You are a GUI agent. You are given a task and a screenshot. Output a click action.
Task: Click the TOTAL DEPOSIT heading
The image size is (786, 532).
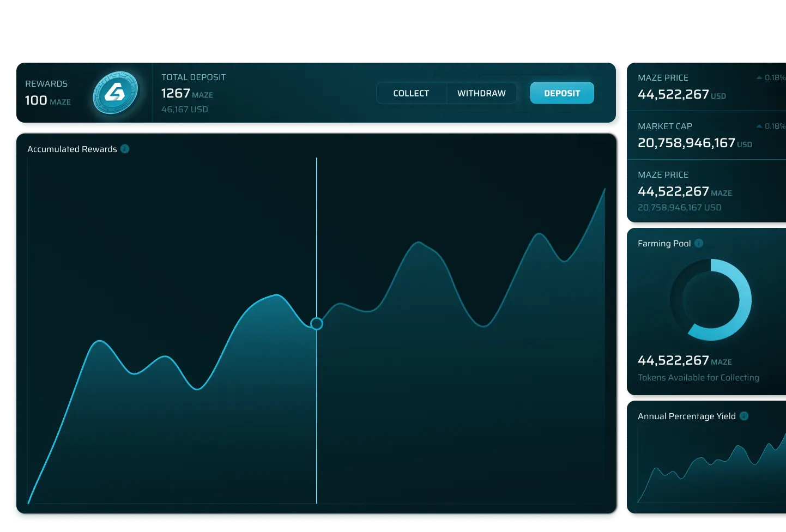193,77
